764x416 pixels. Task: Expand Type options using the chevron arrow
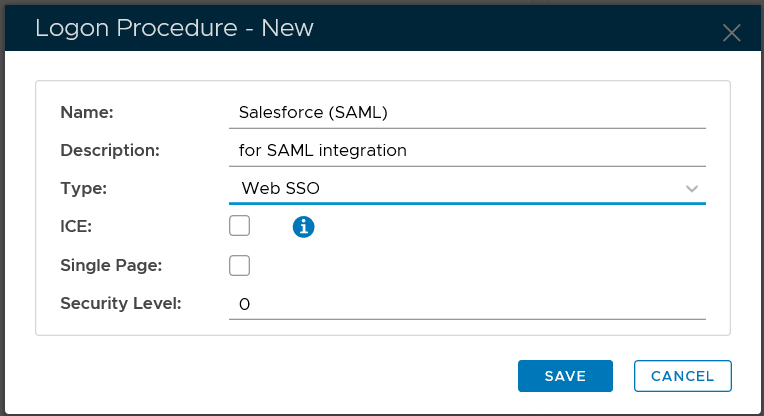pos(691,188)
